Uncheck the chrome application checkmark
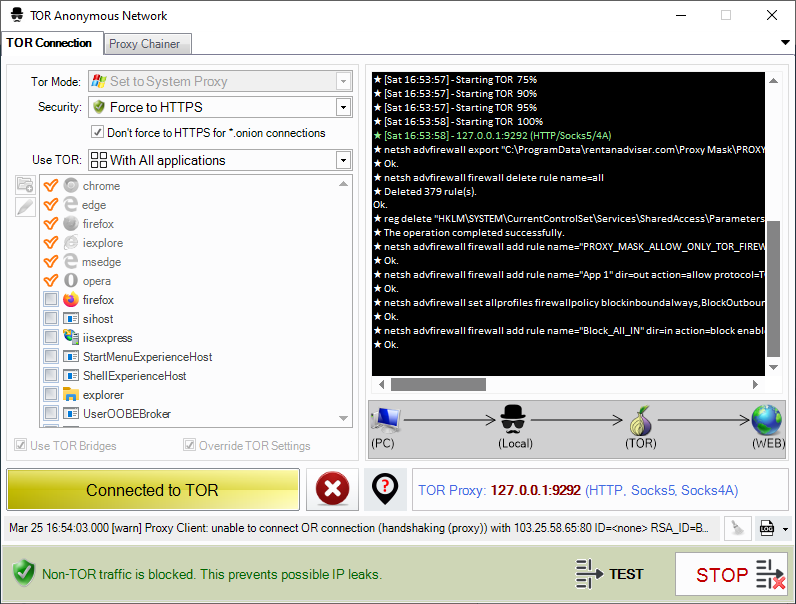 pos(51,185)
